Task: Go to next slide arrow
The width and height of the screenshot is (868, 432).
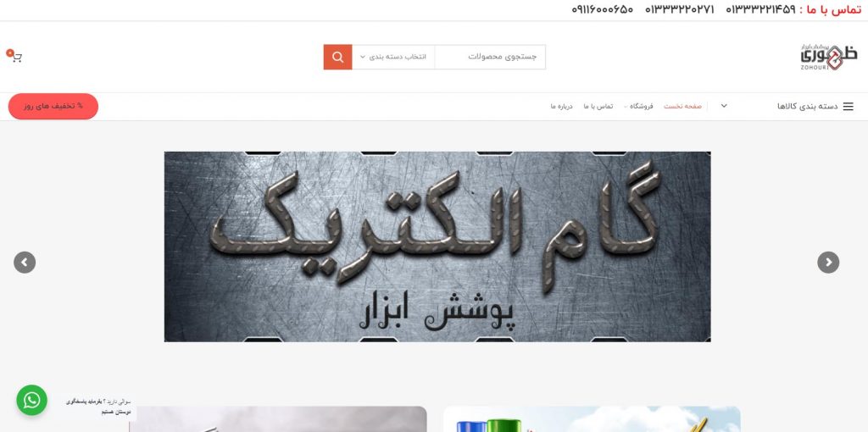Action: tap(828, 263)
